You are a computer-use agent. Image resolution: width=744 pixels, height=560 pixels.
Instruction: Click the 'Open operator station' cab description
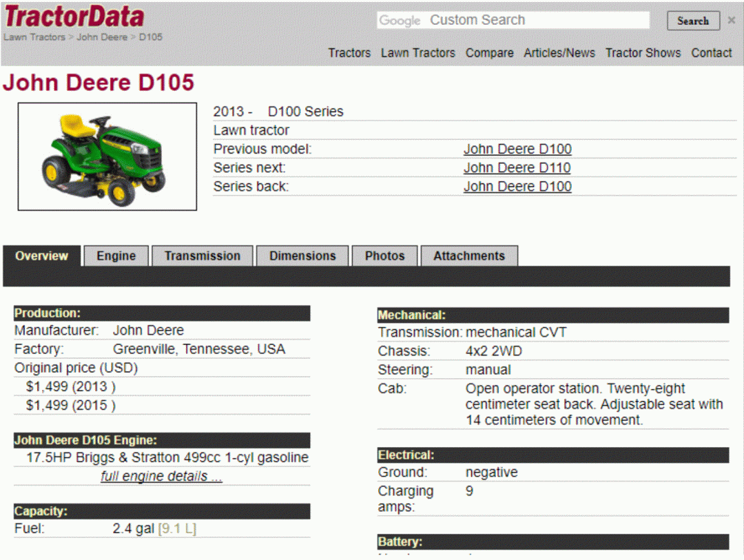[x=594, y=404]
